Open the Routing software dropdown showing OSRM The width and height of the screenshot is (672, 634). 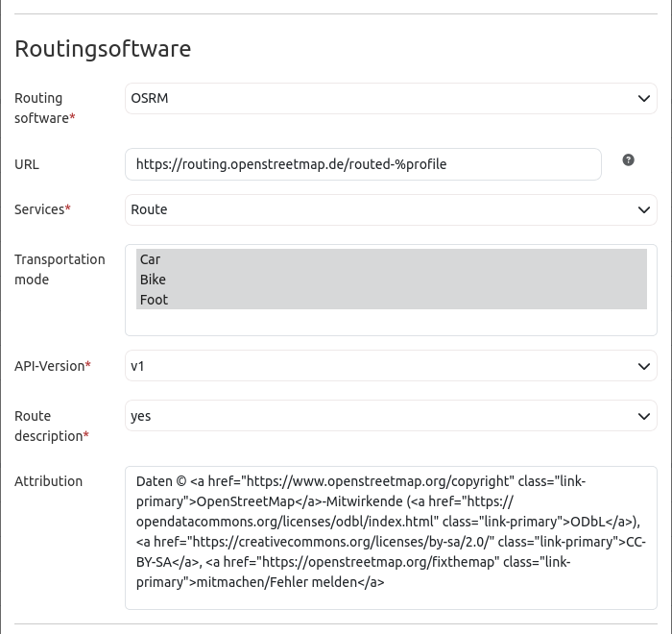(x=391, y=98)
